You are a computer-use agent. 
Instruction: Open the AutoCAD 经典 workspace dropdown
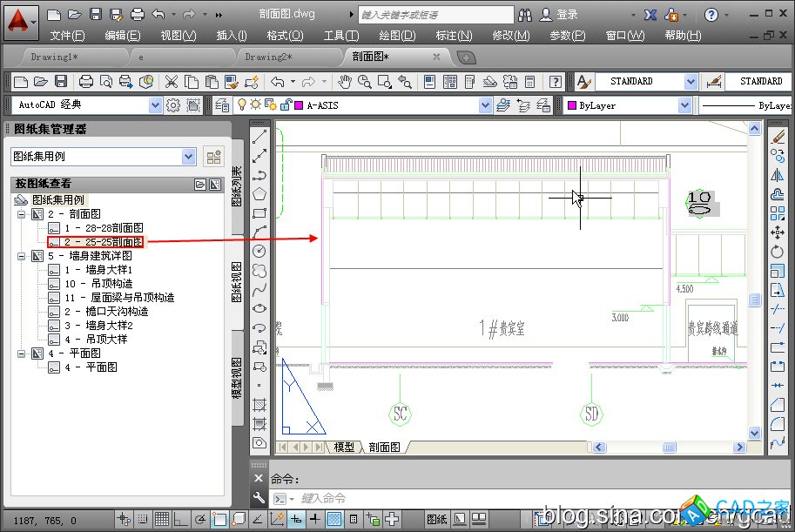click(x=155, y=105)
